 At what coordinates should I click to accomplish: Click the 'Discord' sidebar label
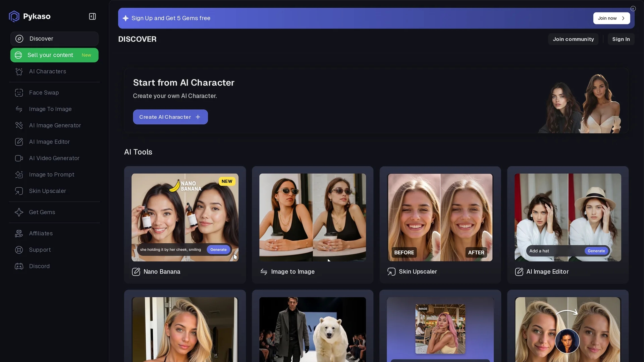click(x=39, y=266)
